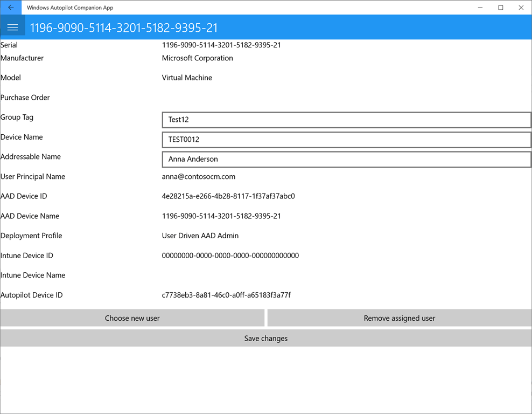
Task: Click the Purchase Order row label
Action: [25, 97]
